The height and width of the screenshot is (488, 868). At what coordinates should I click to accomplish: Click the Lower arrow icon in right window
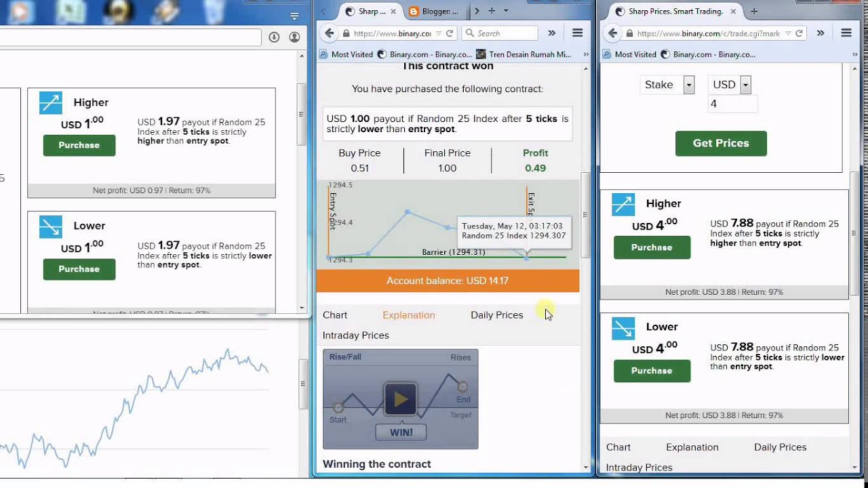pos(623,328)
